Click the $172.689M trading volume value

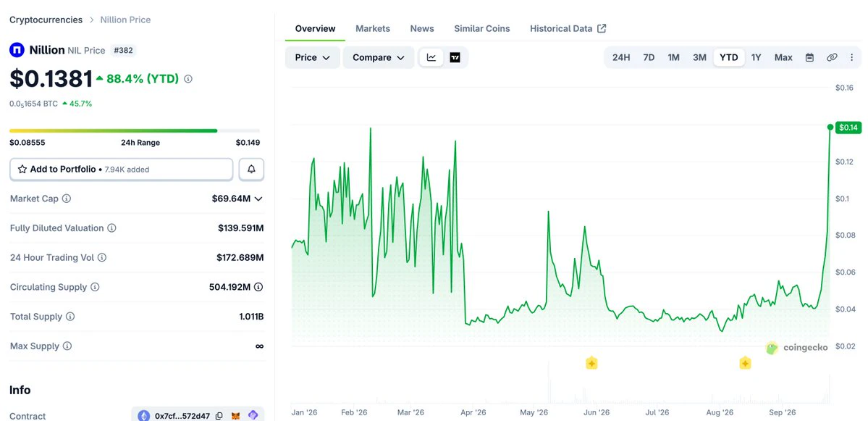240,257
